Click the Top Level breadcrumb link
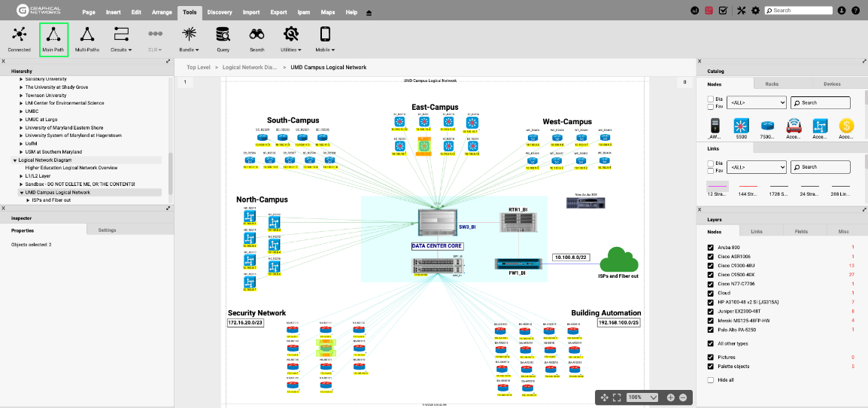Viewport: 868px width, 408px height. (x=199, y=67)
